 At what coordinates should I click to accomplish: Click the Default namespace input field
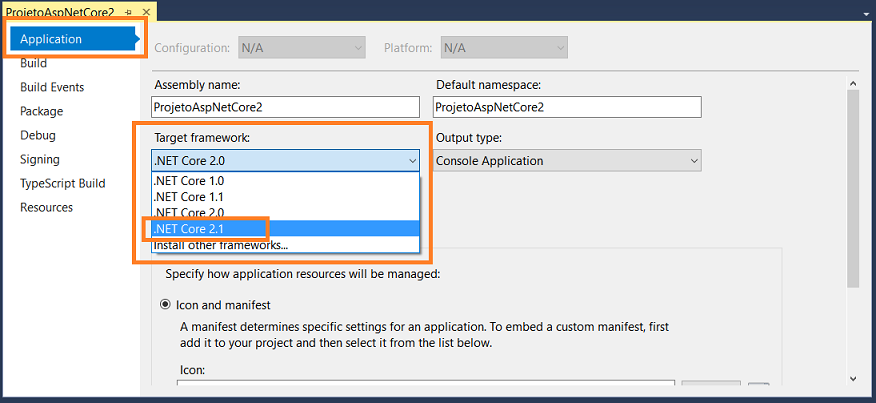[567, 107]
